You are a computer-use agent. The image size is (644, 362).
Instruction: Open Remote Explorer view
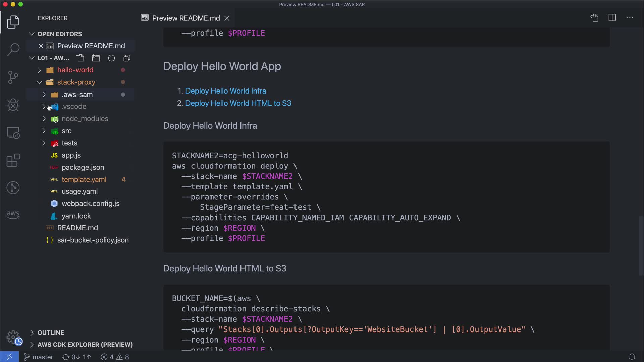tap(13, 133)
